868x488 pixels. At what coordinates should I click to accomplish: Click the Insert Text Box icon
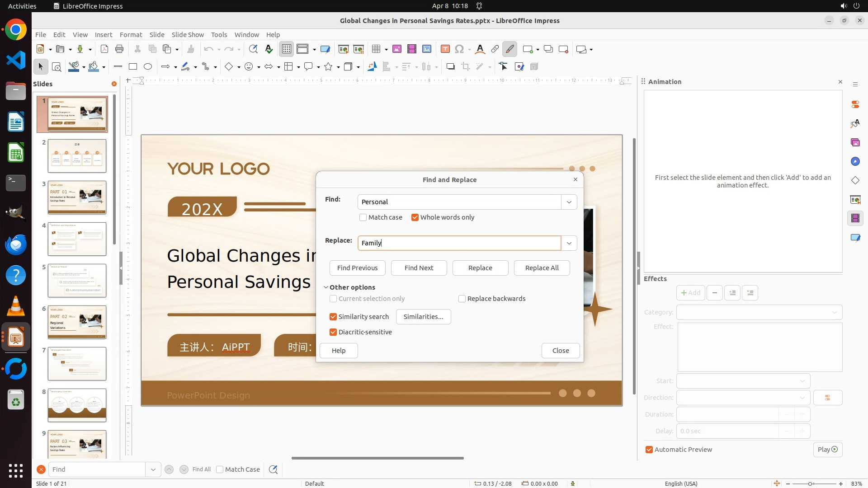[x=445, y=49]
